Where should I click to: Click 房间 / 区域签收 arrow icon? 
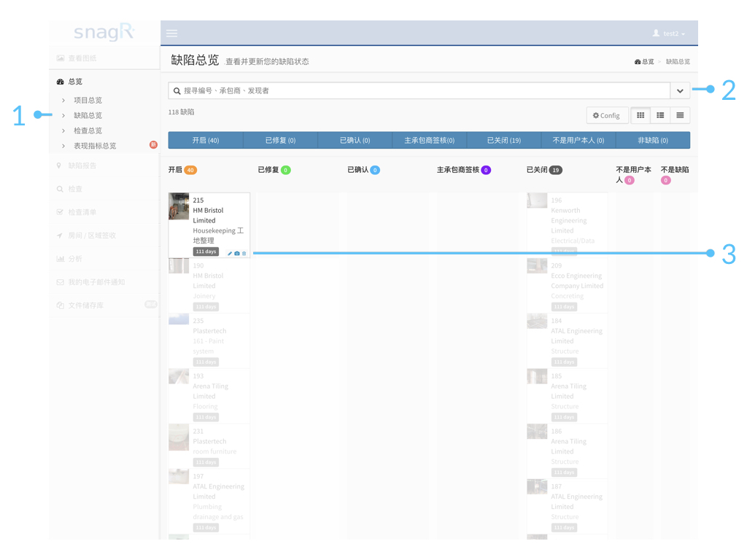coord(60,236)
